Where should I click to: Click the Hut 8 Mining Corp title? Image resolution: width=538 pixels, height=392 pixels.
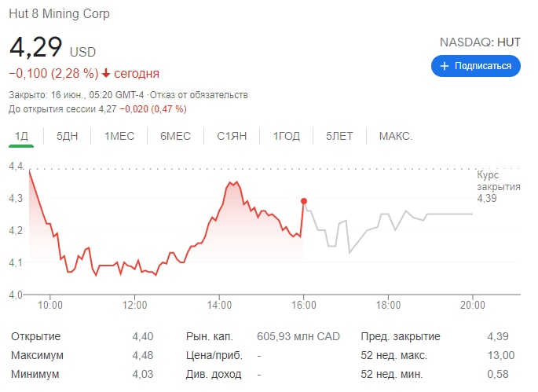point(59,13)
